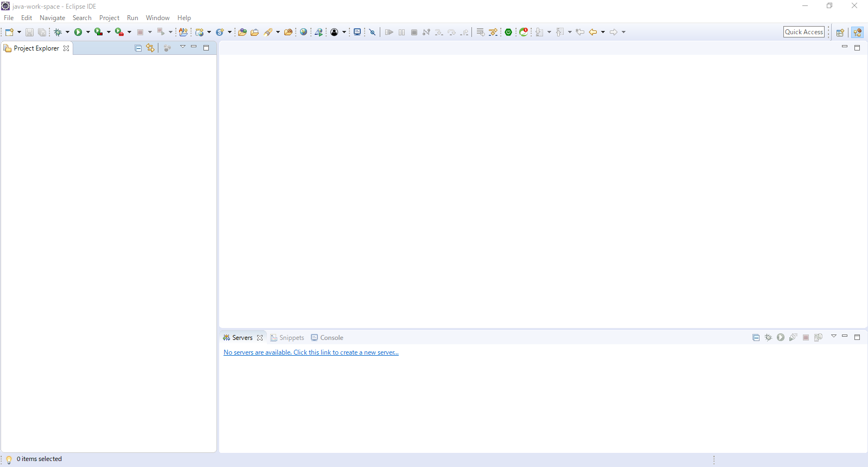Viewport: 868px width, 467px height.
Task: Click the Resume debug icon
Action: click(x=389, y=32)
